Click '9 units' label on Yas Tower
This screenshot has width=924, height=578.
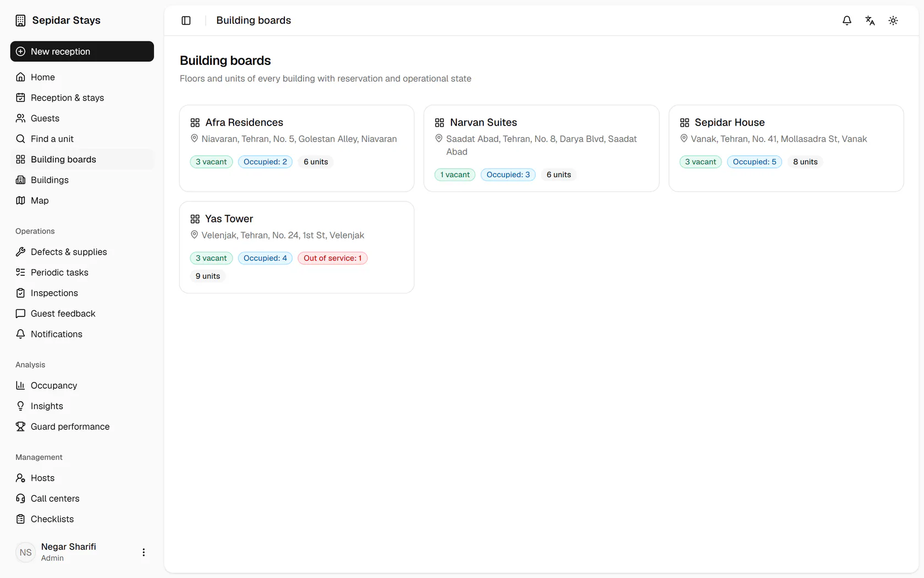(208, 276)
